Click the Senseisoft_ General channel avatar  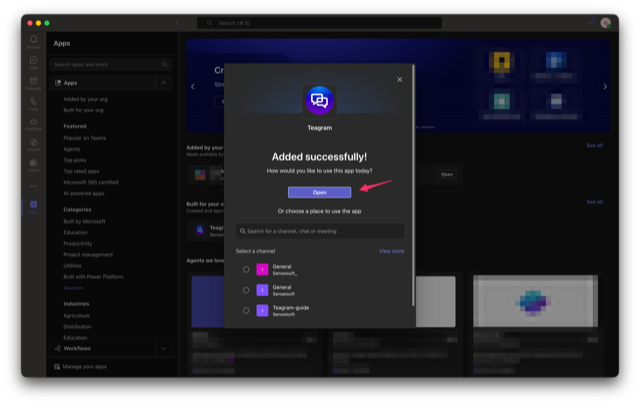coord(262,269)
